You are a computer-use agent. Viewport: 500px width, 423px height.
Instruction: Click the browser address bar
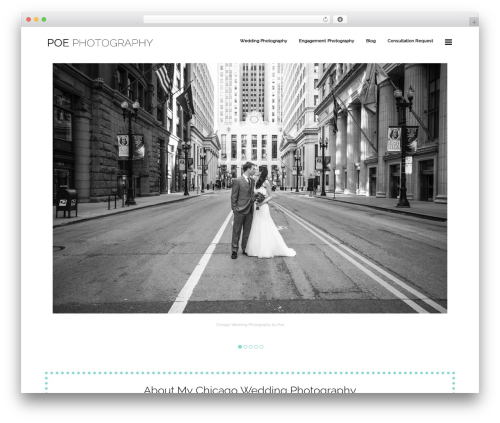pos(237,20)
